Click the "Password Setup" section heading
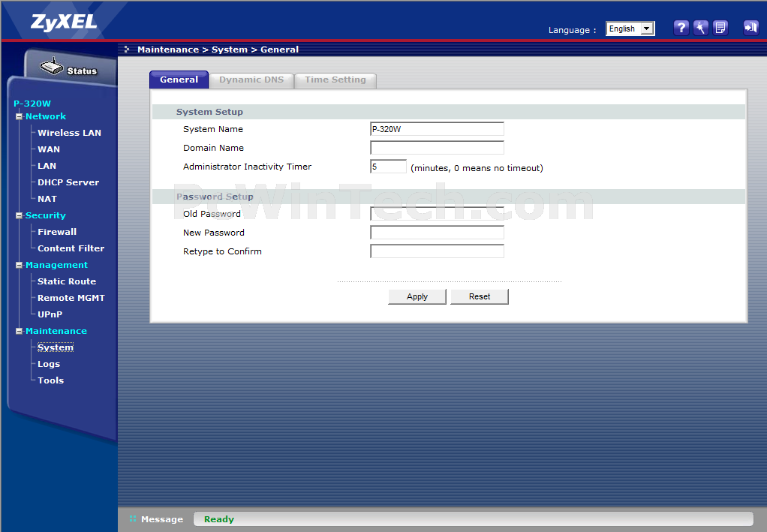The width and height of the screenshot is (767, 532). tap(215, 197)
